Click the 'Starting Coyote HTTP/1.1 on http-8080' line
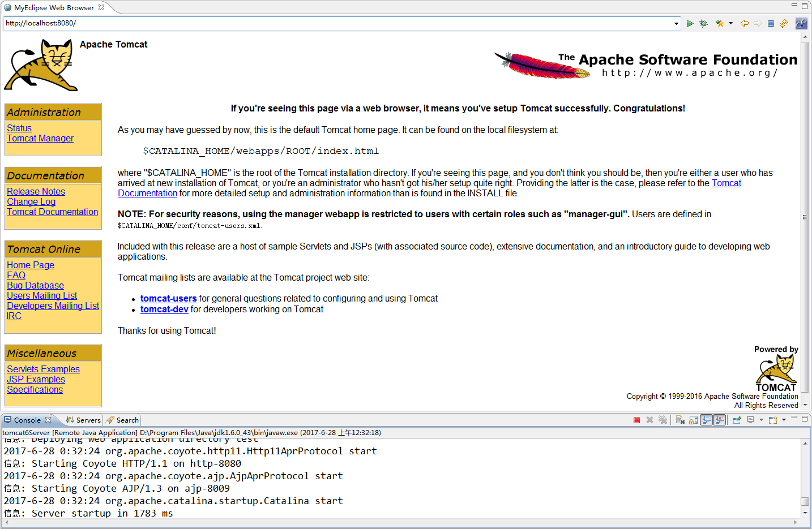This screenshot has height=529, width=812. 122,463
